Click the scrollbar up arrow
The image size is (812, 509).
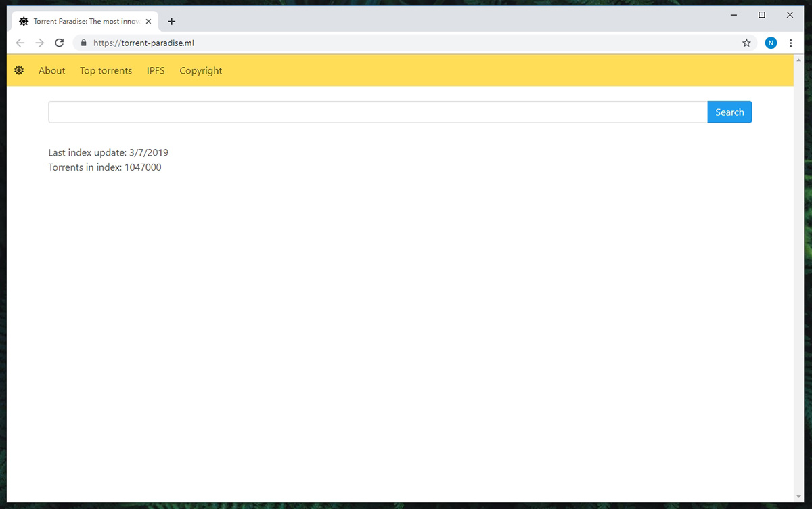pos(799,60)
